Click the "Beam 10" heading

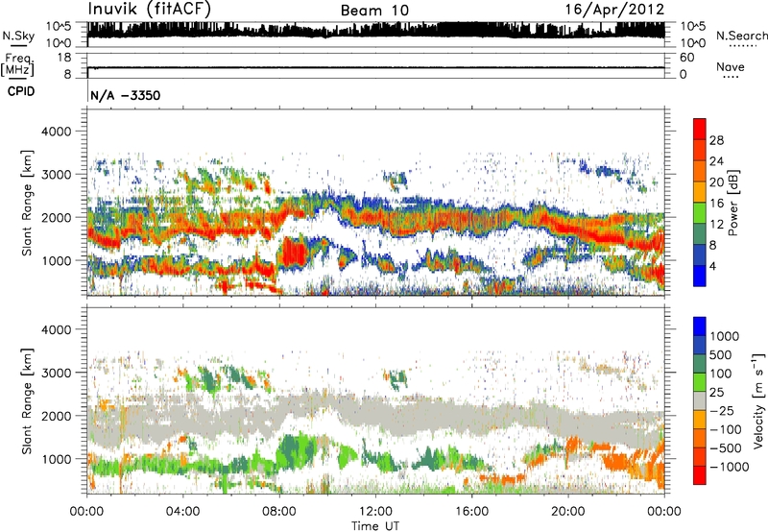374,11
